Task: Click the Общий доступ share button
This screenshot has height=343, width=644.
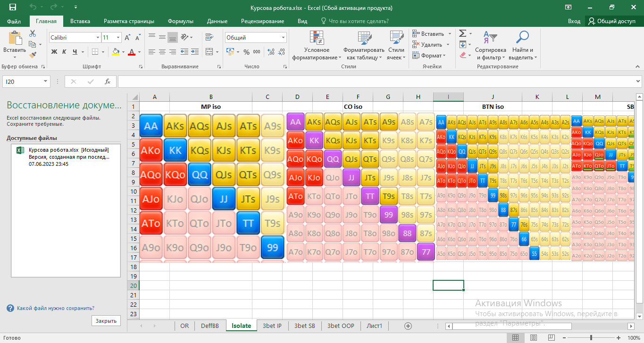Action: (x=612, y=21)
